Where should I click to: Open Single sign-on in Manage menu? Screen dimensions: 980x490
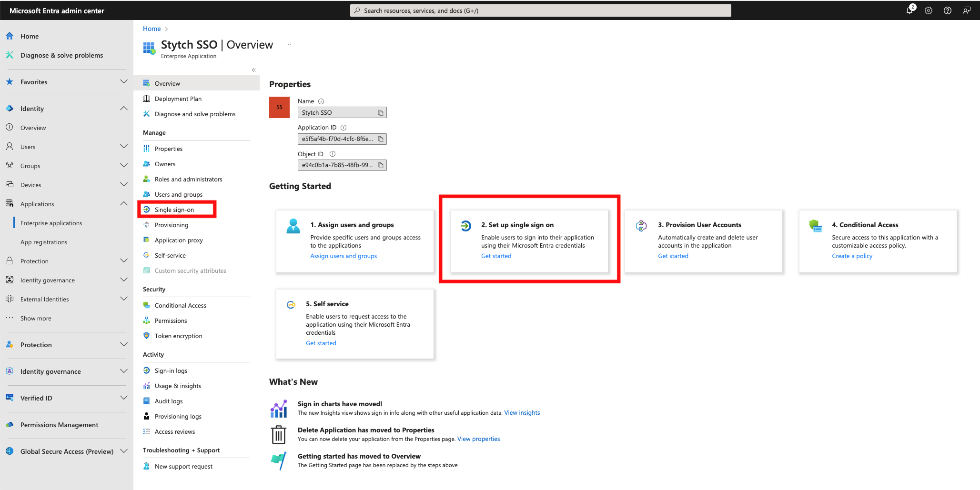(174, 210)
